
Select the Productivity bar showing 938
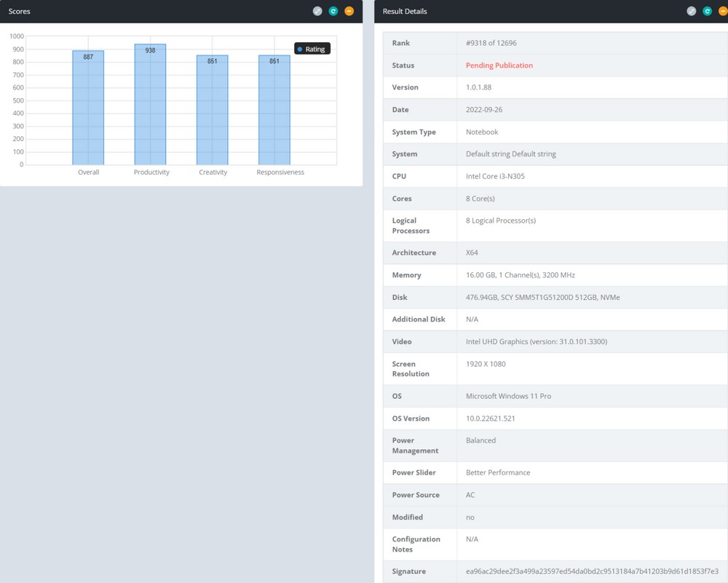point(150,106)
